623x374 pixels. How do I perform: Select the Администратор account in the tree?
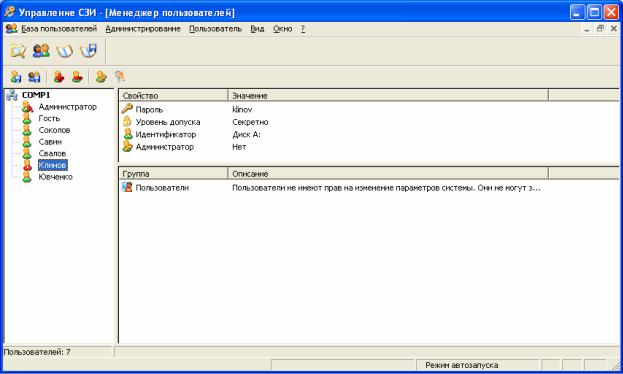pyautogui.click(x=68, y=107)
